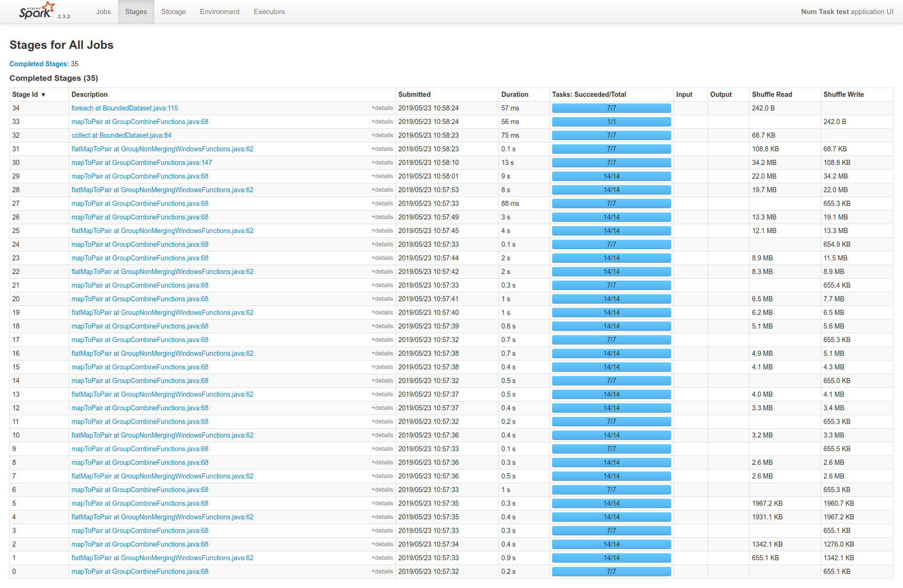Select the 2019/05/23 10:58:10 submitted time
903x588 pixels.
(x=428, y=163)
